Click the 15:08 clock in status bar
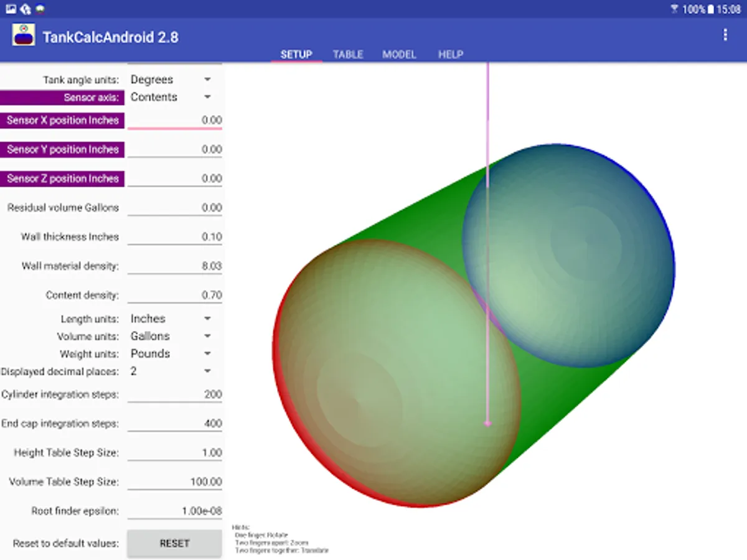The height and width of the screenshot is (560, 747). pos(728,9)
